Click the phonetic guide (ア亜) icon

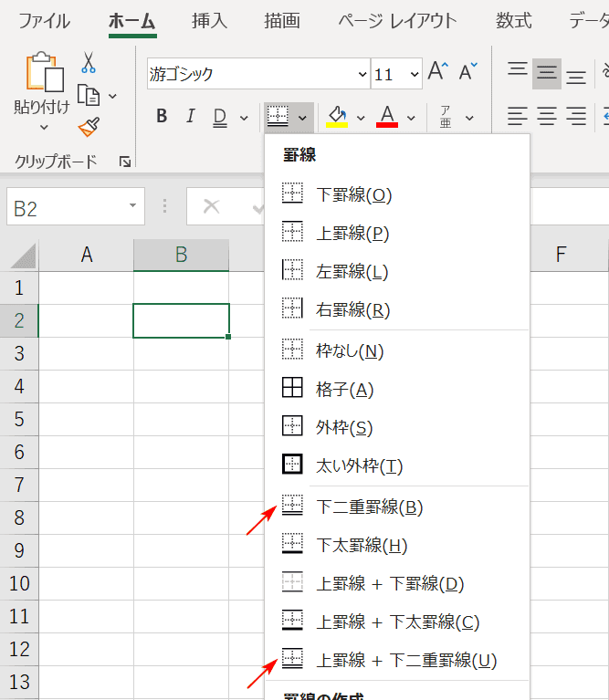(x=446, y=117)
